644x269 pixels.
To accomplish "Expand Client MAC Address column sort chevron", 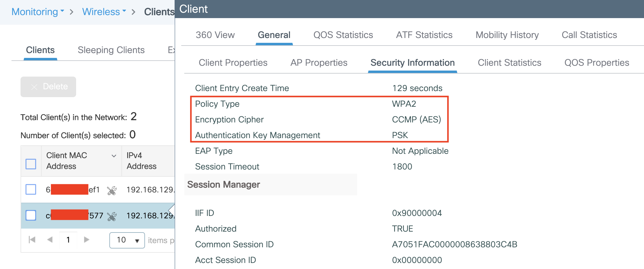I will [114, 156].
